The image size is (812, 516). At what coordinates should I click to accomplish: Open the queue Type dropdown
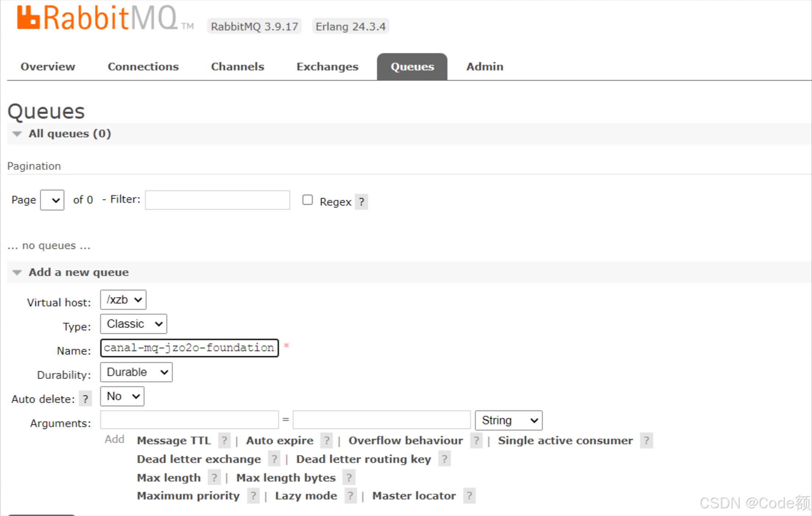(x=133, y=324)
